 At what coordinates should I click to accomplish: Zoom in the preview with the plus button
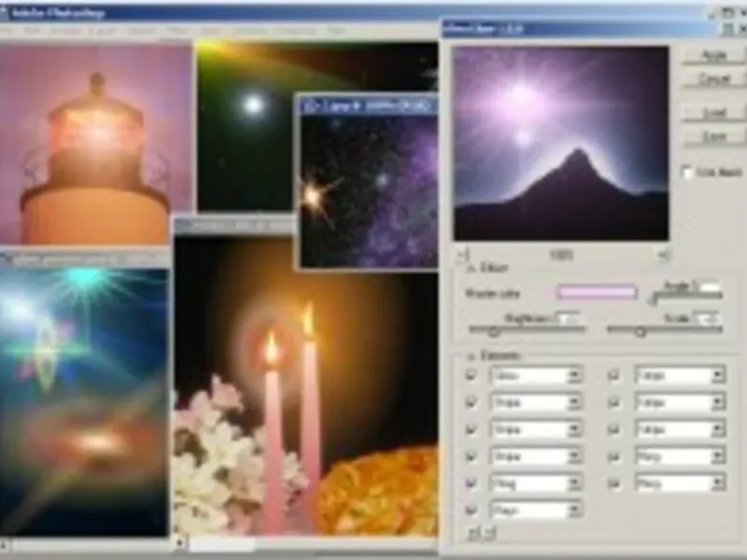[x=664, y=256]
